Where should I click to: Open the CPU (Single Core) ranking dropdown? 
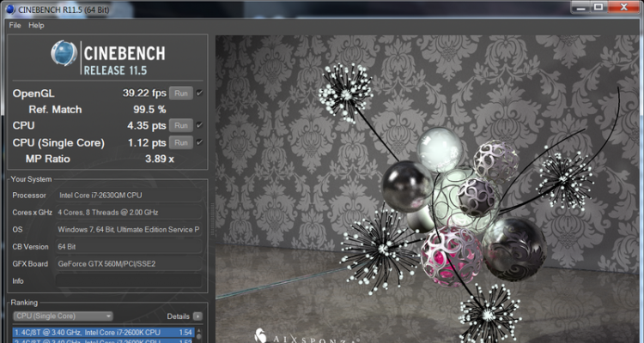61,316
